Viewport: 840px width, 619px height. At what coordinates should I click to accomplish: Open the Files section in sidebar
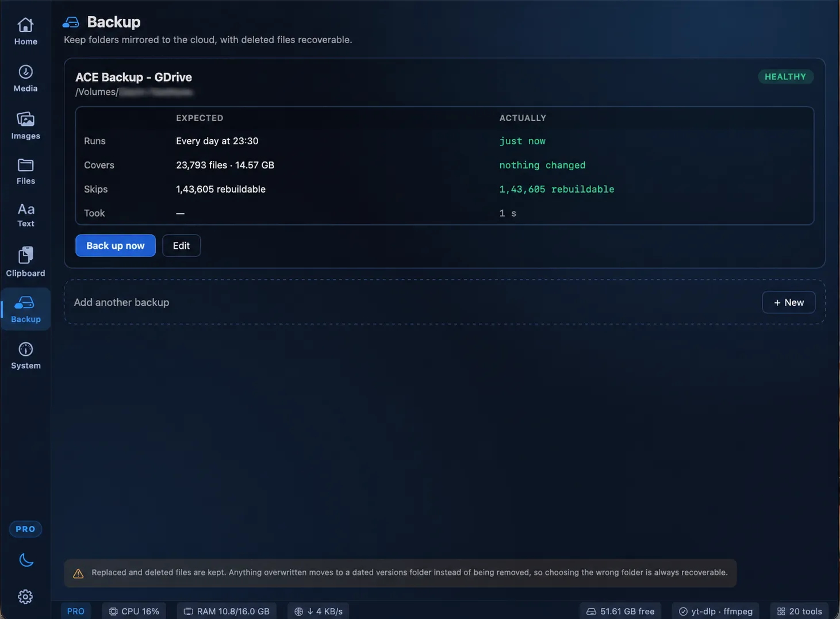[x=25, y=171]
